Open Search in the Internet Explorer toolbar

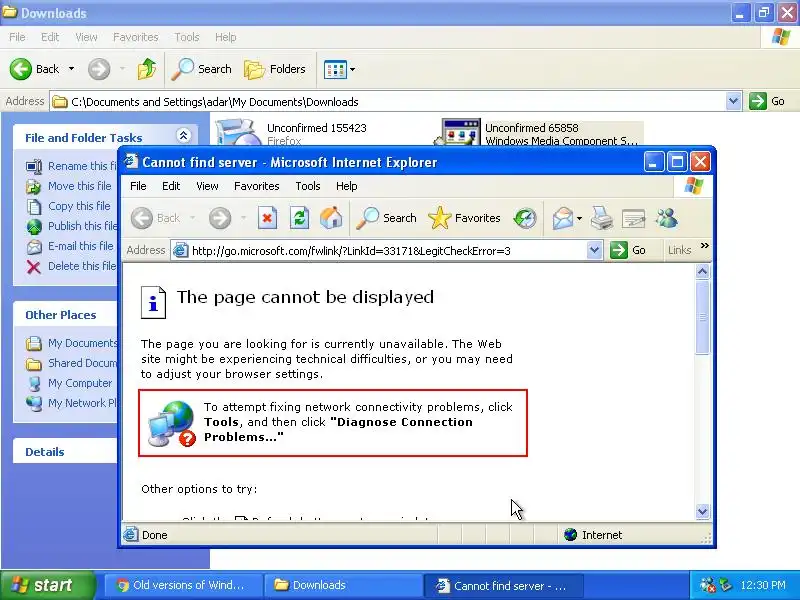point(387,218)
